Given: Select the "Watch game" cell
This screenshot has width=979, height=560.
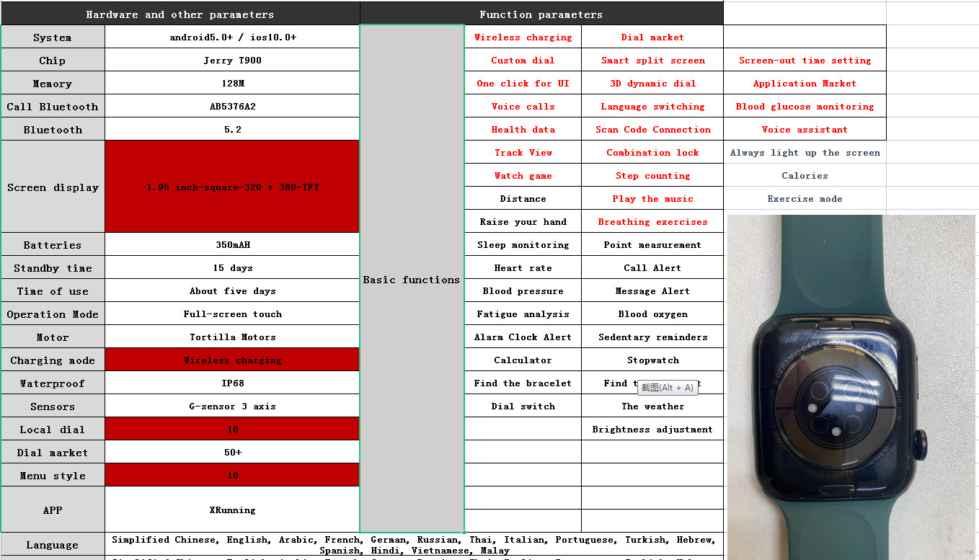Looking at the screenshot, I should click(523, 176).
